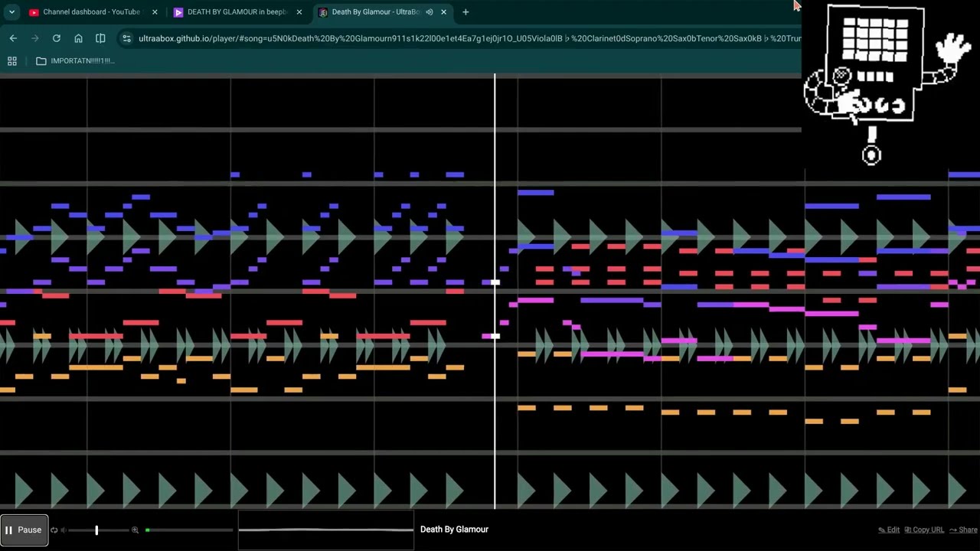Toggle the browser split view icon
This screenshot has width=980, height=551.
pos(100,38)
